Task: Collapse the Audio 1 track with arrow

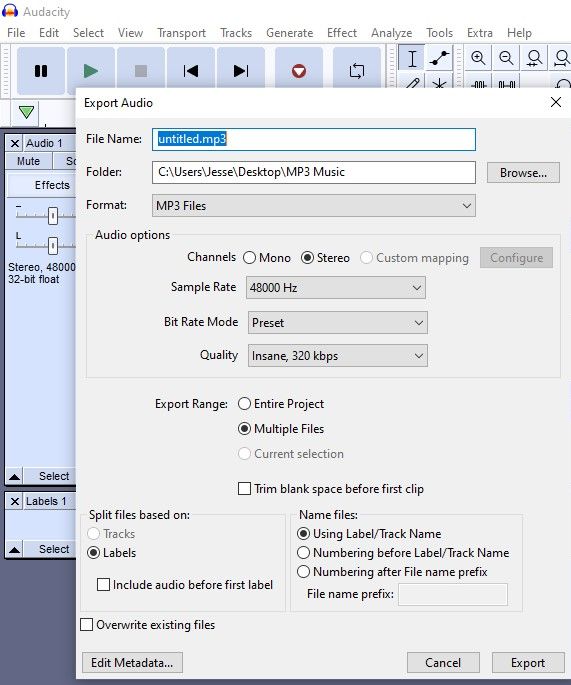Action: [14, 476]
